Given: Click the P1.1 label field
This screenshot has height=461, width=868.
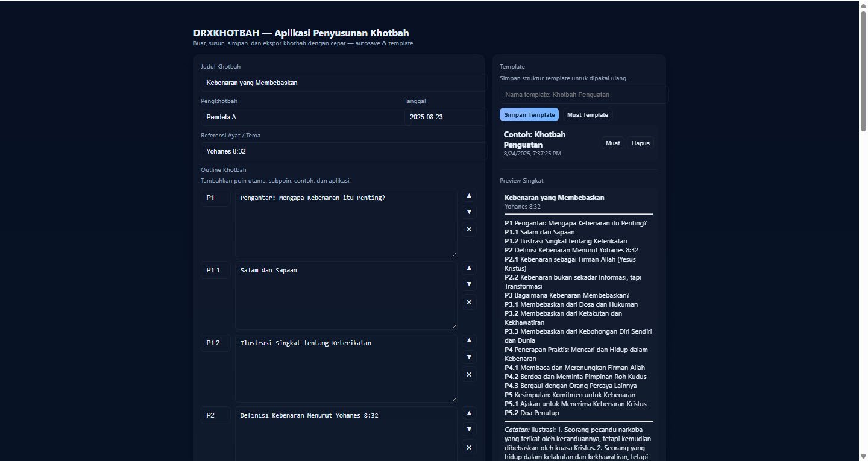Looking at the screenshot, I should coord(216,270).
